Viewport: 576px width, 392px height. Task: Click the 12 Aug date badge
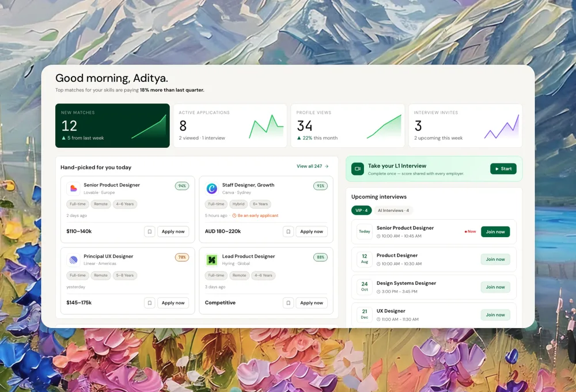coord(365,259)
